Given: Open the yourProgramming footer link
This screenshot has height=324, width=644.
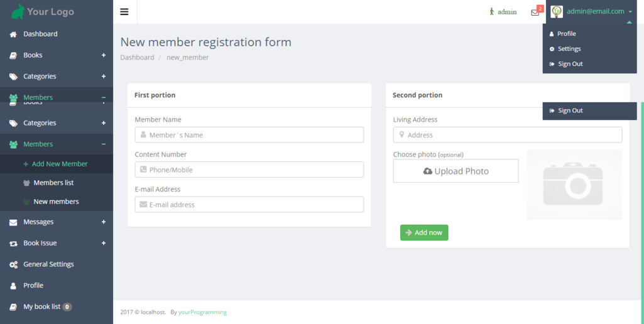Looking at the screenshot, I should pyautogui.click(x=202, y=312).
